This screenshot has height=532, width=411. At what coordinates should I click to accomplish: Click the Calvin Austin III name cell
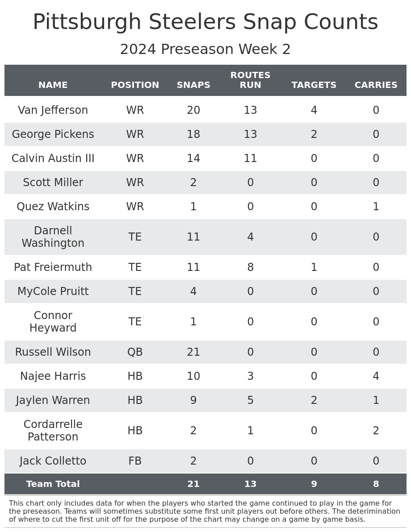point(53,159)
